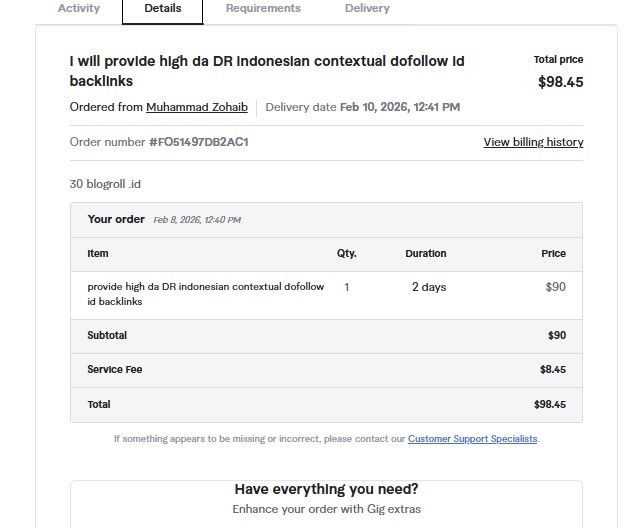Switch to the Activity tab
634x528 pixels.
[x=79, y=9]
